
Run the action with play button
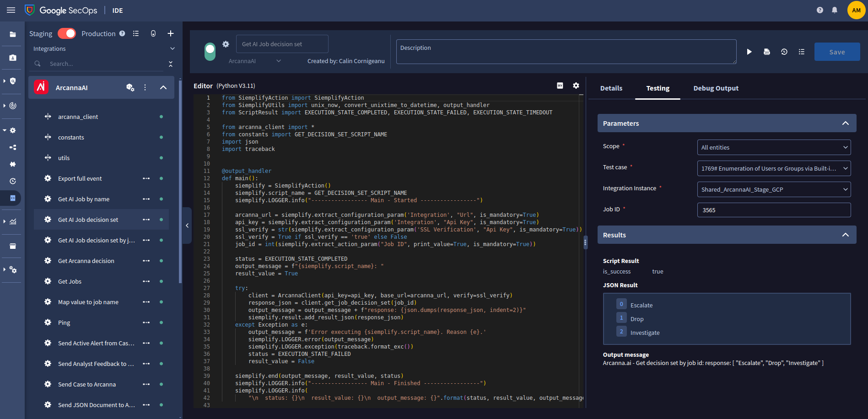pyautogui.click(x=749, y=52)
